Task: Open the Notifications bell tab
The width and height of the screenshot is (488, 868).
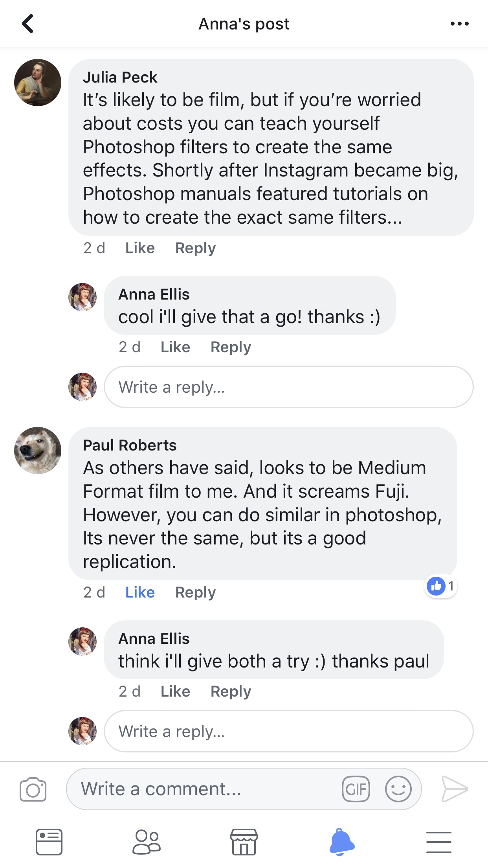Action: coord(341,842)
